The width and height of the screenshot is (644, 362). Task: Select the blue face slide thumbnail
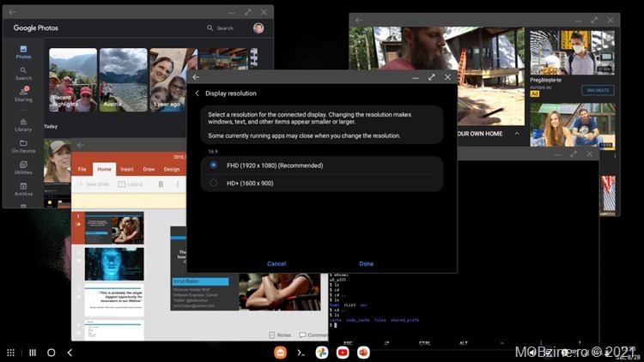(114, 264)
